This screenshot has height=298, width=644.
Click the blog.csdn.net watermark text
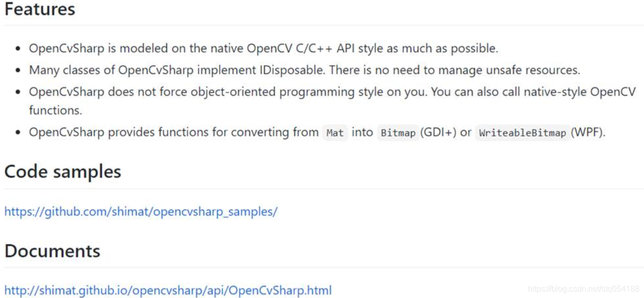tap(584, 289)
